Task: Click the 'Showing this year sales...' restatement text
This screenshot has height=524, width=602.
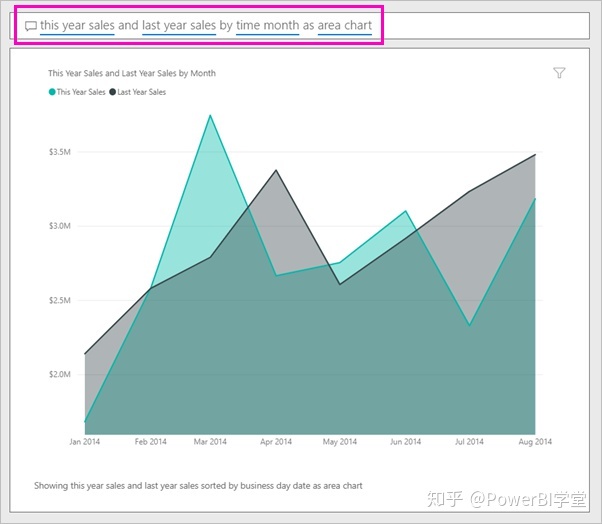Action: tap(198, 486)
